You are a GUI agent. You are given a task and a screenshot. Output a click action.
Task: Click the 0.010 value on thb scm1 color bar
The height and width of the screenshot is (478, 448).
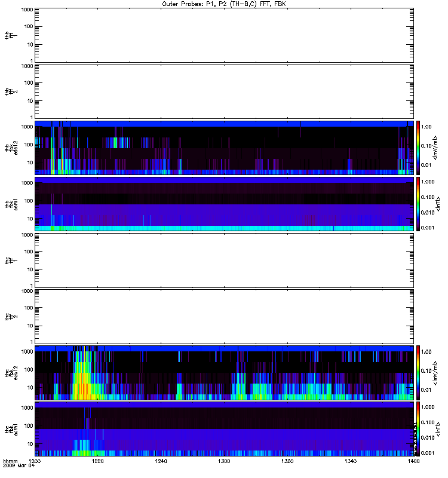(428, 213)
